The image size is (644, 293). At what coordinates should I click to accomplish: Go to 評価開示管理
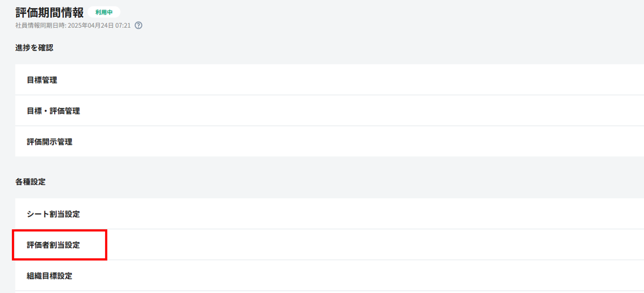pyautogui.click(x=50, y=142)
